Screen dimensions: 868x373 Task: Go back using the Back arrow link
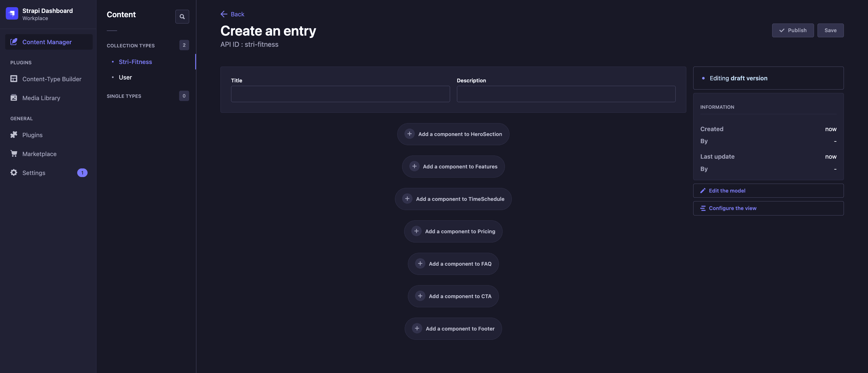coord(232,14)
